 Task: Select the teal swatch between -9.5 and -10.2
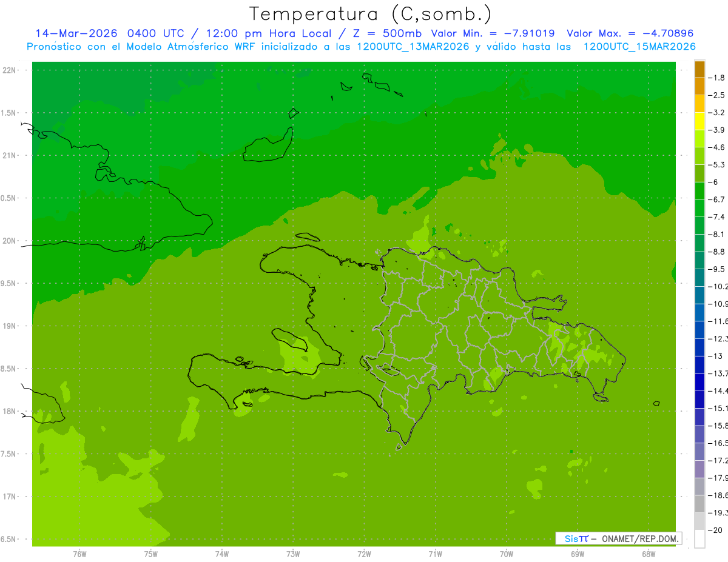(699, 278)
